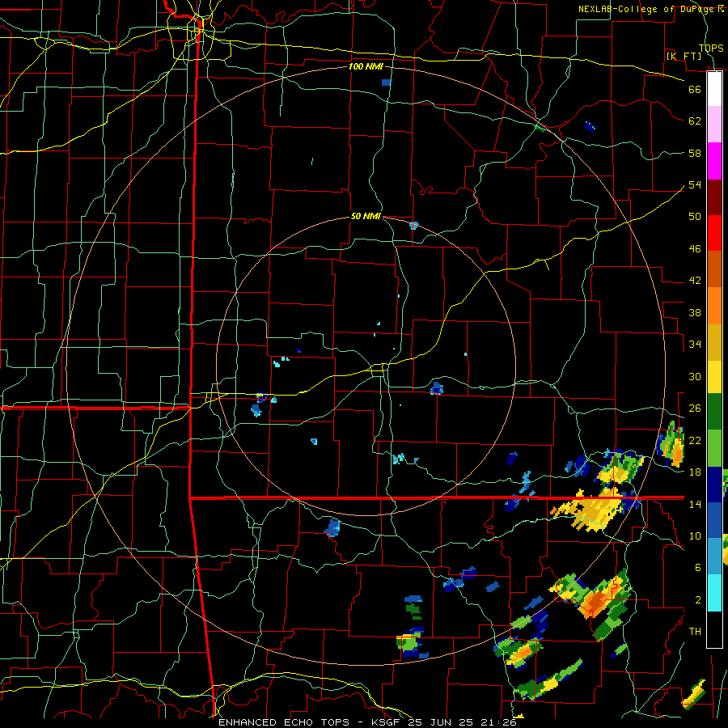This screenshot has width=728, height=728.
Task: Click the '25 JUN 25' date text
Action: pyautogui.click(x=441, y=722)
